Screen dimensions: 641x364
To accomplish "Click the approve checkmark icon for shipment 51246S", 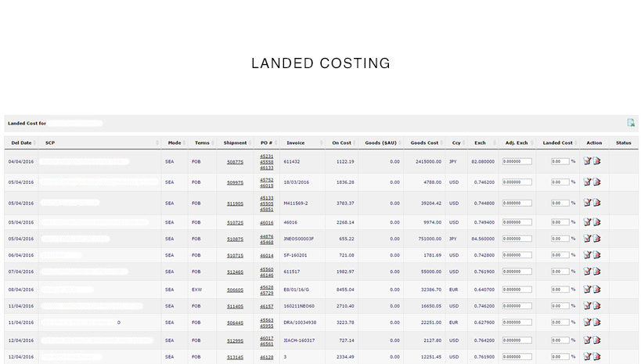I will coord(588,271).
